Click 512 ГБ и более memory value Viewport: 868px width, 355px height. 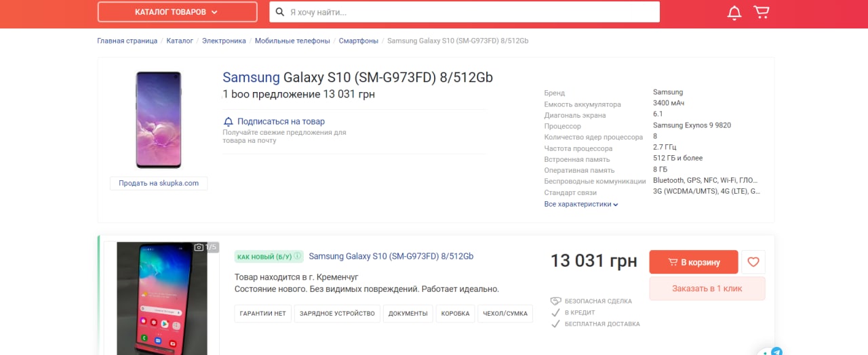[677, 158]
